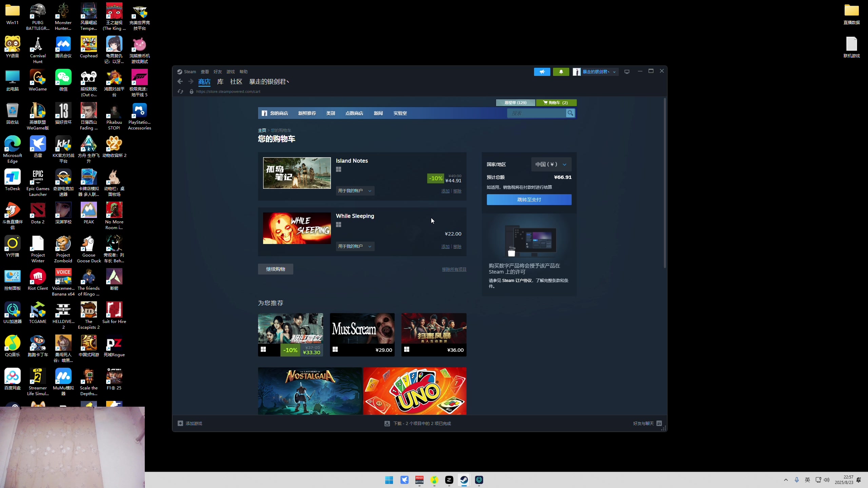Click the store page vertical scrollbar
Screen dimensions: 868x488
click(x=665, y=183)
